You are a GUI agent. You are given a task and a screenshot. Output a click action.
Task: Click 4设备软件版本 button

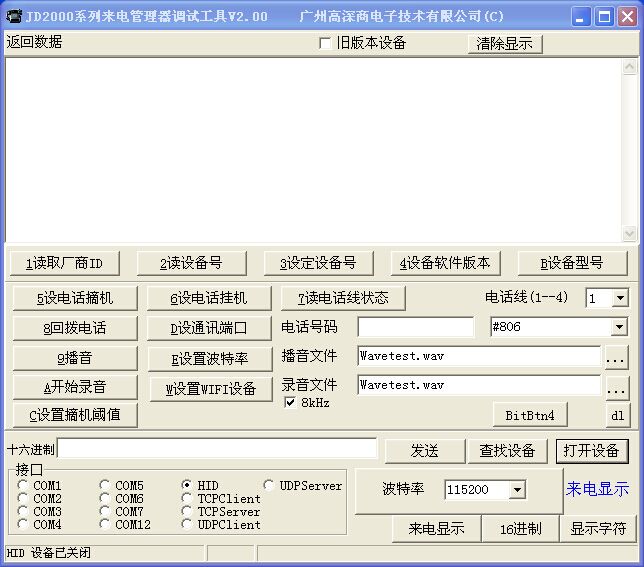445,263
